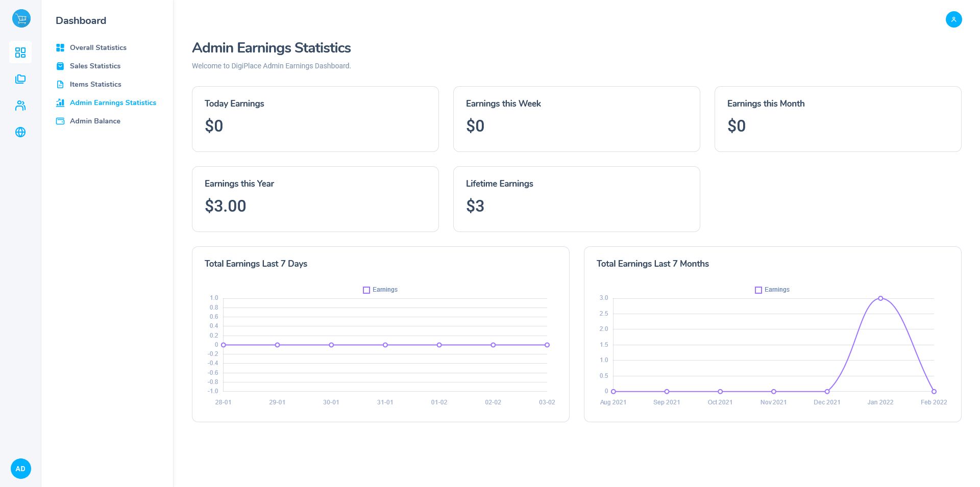Viewport: 980px width, 487px height.
Task: Open Overall Statistics menu item
Action: tap(98, 47)
